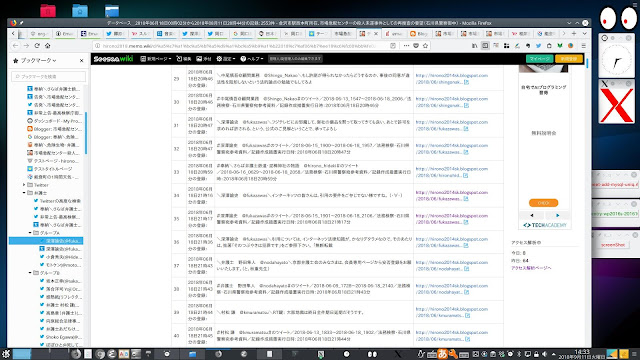Bookmark this page with the star icon
This screenshot has height=360, width=640.
point(425,46)
